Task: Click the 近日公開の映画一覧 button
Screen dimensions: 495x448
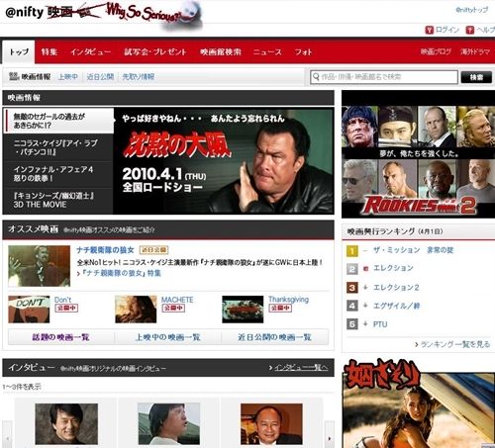Action: click(x=274, y=337)
